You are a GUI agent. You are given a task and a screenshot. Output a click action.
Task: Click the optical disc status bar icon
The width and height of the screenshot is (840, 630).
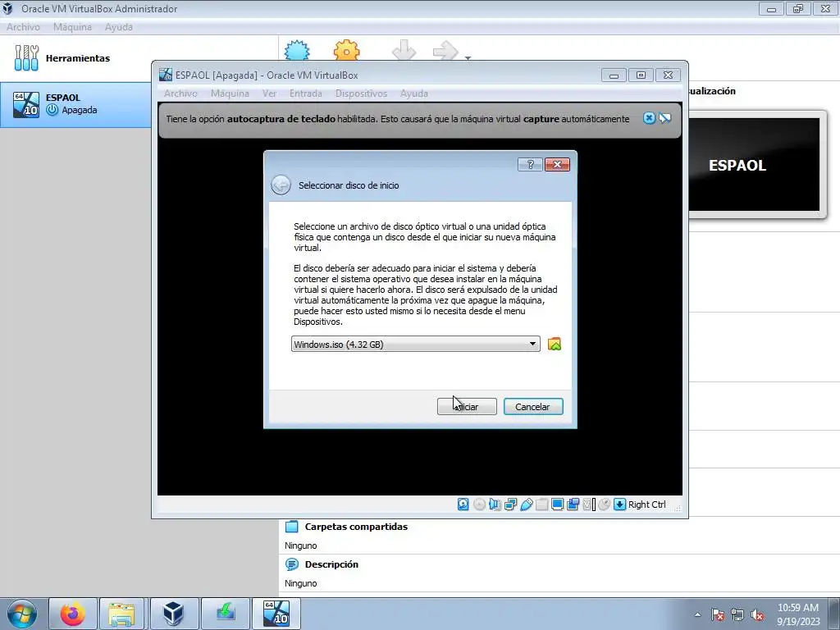tap(479, 504)
